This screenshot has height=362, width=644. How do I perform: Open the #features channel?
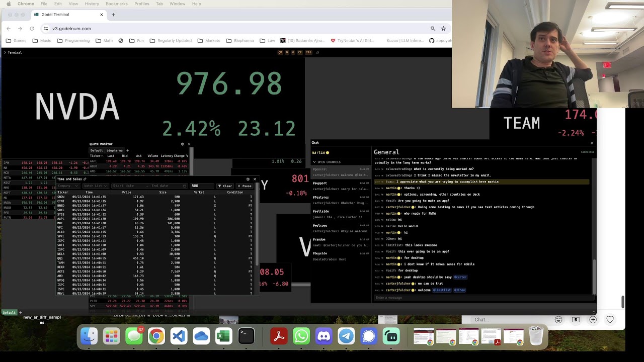(x=341, y=200)
